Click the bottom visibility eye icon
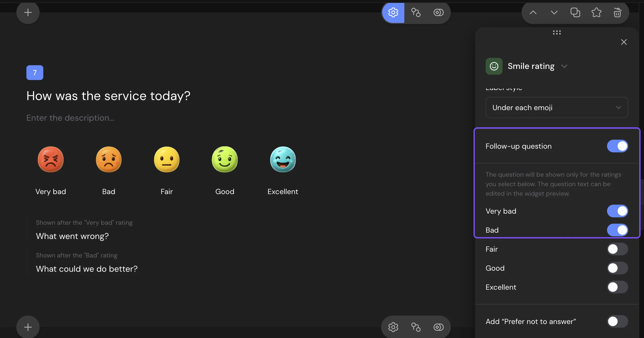 438,327
